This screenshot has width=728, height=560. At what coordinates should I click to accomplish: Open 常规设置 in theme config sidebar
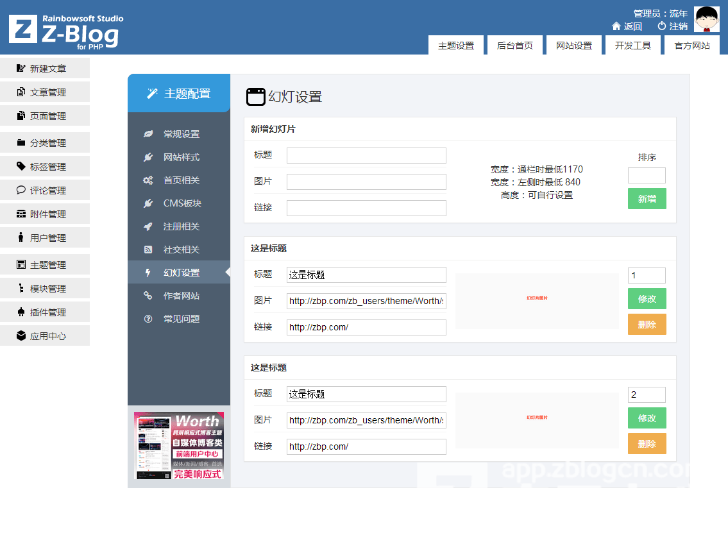(181, 134)
